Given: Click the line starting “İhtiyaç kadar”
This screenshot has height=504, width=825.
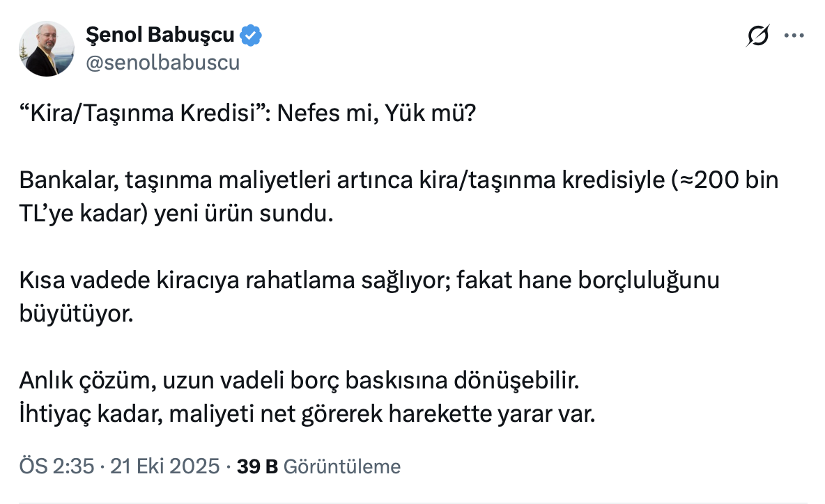Looking at the screenshot, I should coord(307,414).
